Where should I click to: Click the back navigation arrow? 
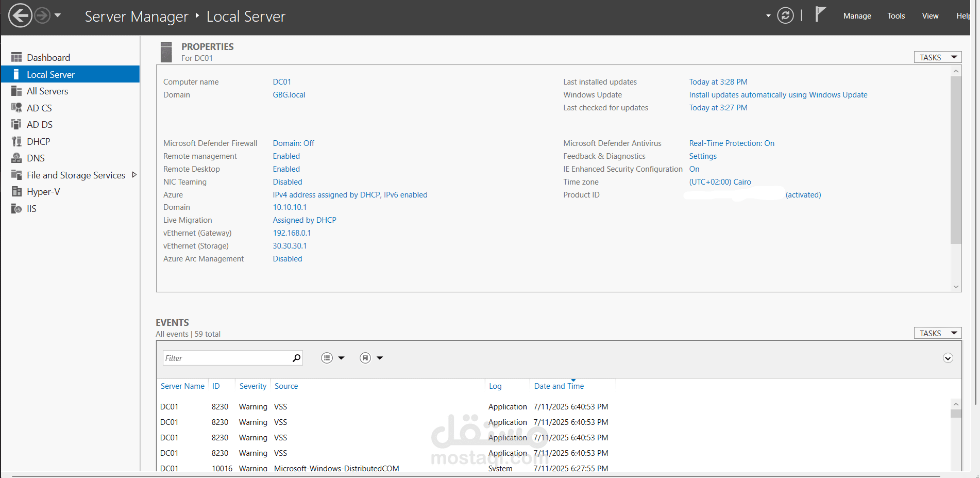coord(20,15)
